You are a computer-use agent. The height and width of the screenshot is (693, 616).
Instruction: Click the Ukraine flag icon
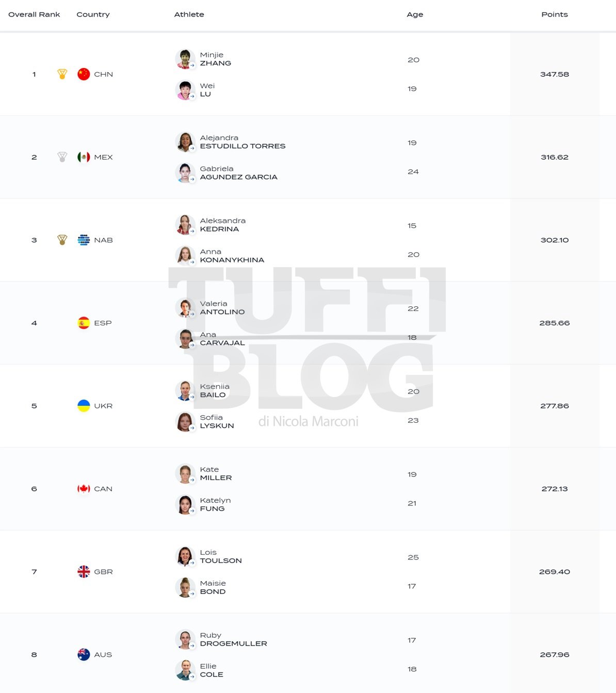pos(84,406)
